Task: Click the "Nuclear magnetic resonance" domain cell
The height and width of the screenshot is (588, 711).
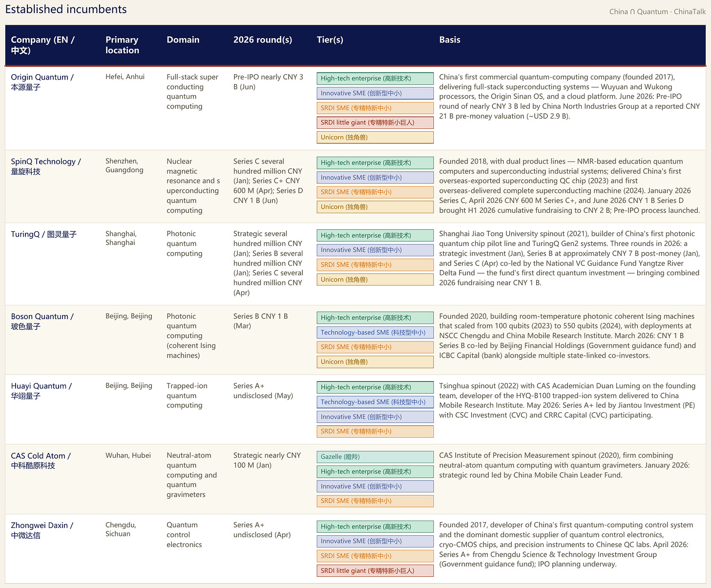Action: click(193, 186)
